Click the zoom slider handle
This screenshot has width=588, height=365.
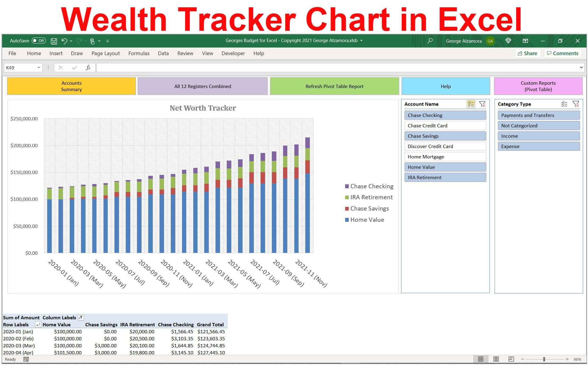[x=544, y=359]
